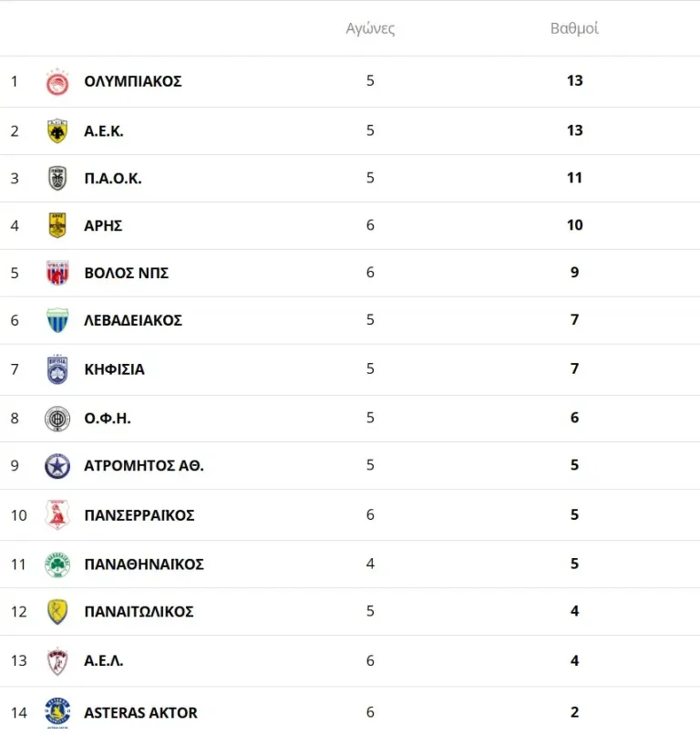Click the yellow Α.Ε.Κ. crest icon

(x=57, y=131)
